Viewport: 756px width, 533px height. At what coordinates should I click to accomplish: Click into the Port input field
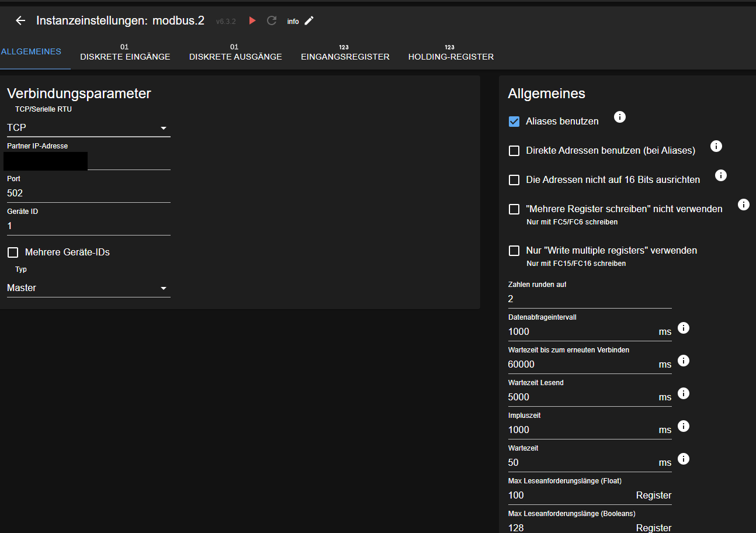pyautogui.click(x=88, y=193)
